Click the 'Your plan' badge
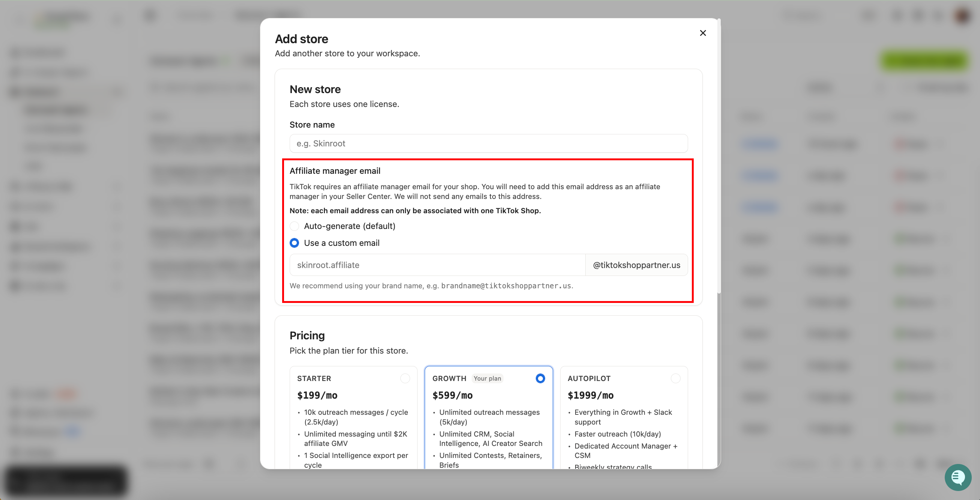The width and height of the screenshot is (980, 500). pyautogui.click(x=487, y=378)
